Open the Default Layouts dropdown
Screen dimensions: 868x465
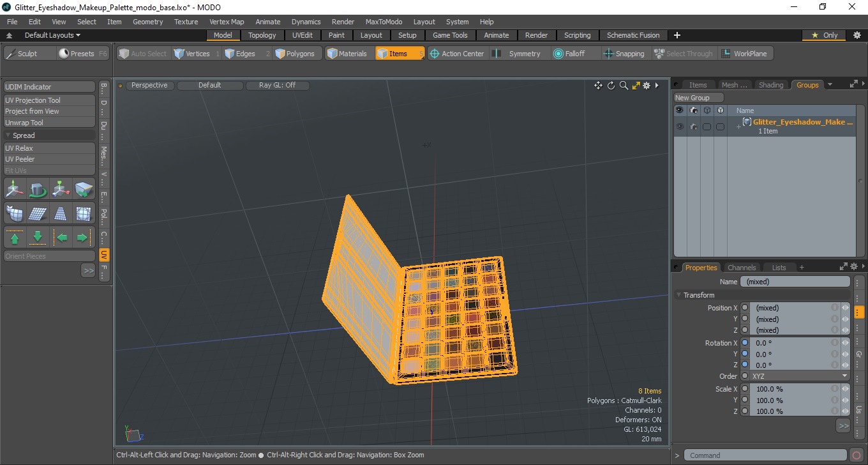[x=52, y=35]
